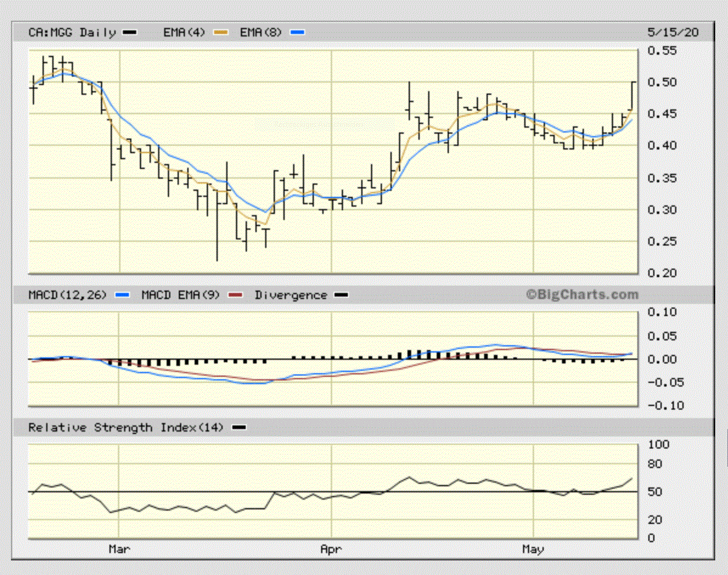Click the black swatch beside Relative Strength Index
The height and width of the screenshot is (575, 728).
click(x=239, y=427)
